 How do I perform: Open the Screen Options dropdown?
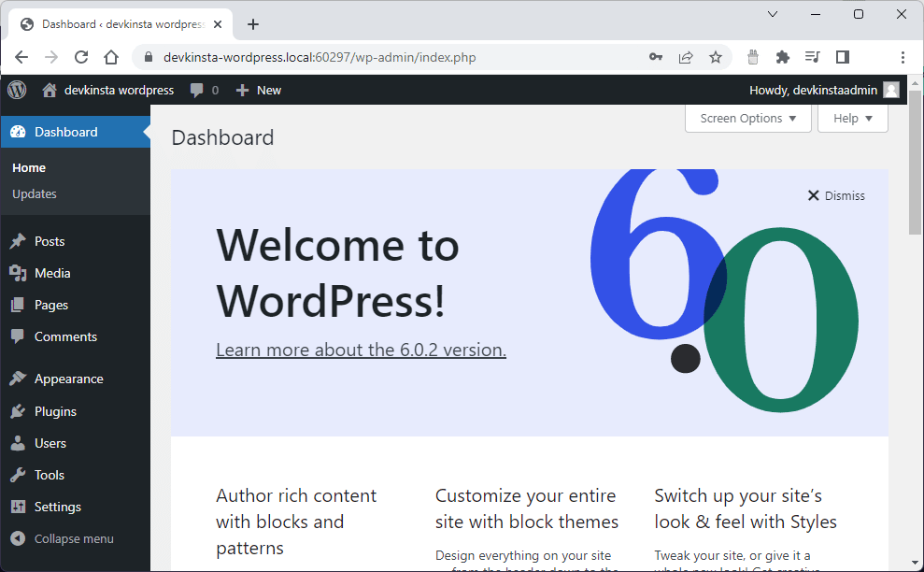click(x=747, y=118)
